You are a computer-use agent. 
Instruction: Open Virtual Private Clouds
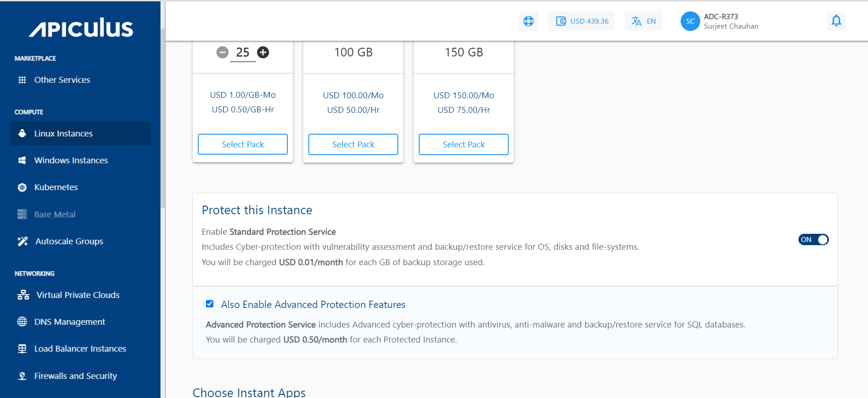[78, 295]
